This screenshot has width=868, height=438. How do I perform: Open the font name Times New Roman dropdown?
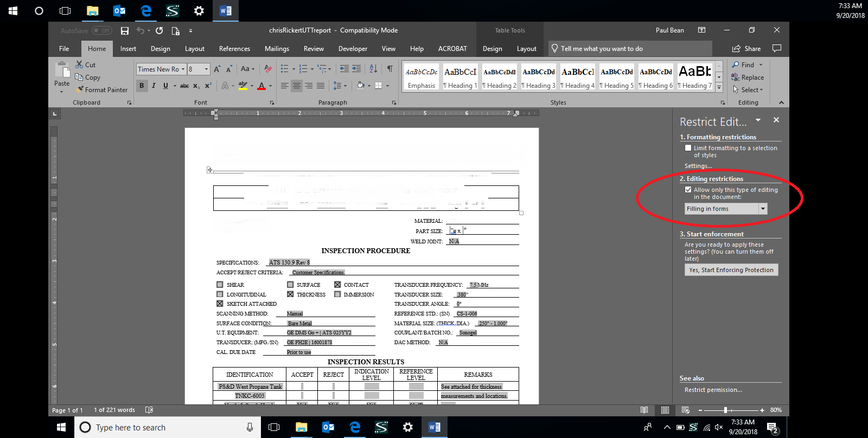(x=182, y=69)
